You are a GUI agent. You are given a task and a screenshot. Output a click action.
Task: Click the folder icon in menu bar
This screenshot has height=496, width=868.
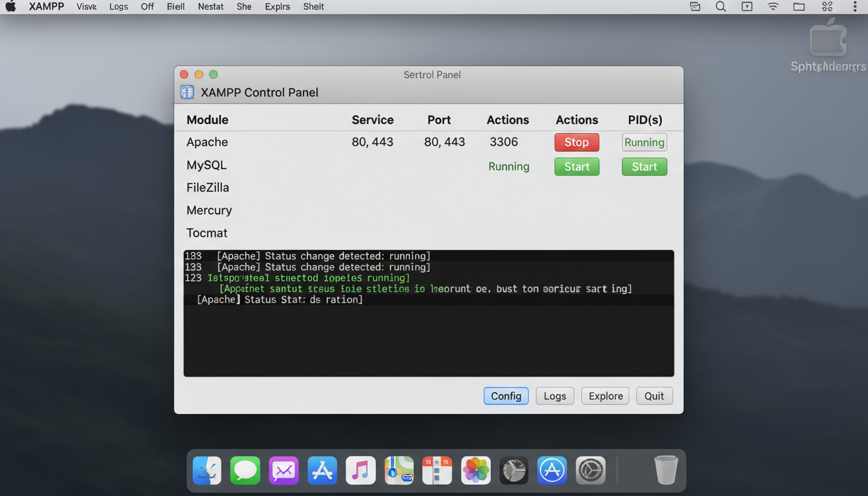tap(799, 6)
